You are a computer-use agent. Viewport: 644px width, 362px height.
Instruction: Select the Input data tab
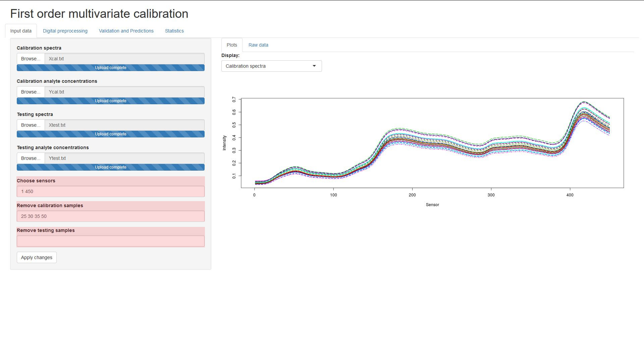pos(21,31)
